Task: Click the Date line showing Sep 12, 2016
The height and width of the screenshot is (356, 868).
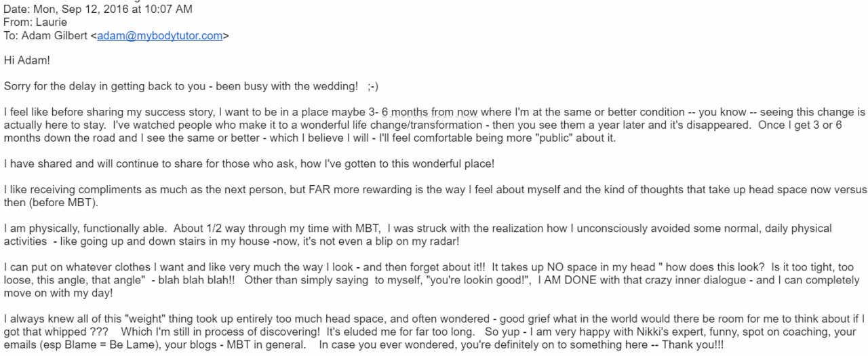Action: pyautogui.click(x=98, y=9)
